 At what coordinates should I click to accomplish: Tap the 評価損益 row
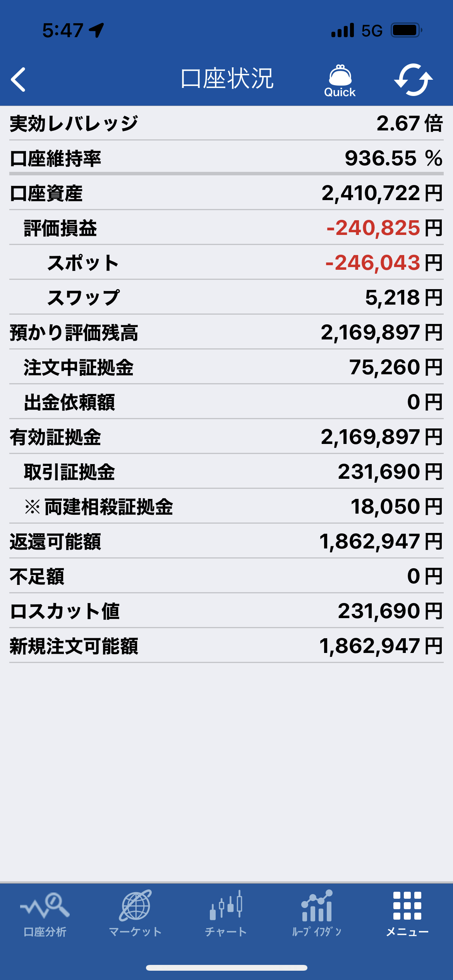[x=226, y=228]
